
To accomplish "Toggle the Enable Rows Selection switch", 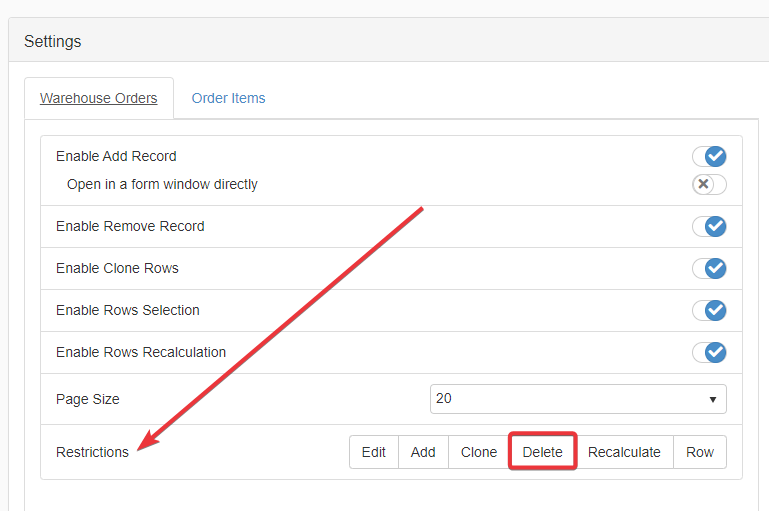I will click(x=709, y=311).
